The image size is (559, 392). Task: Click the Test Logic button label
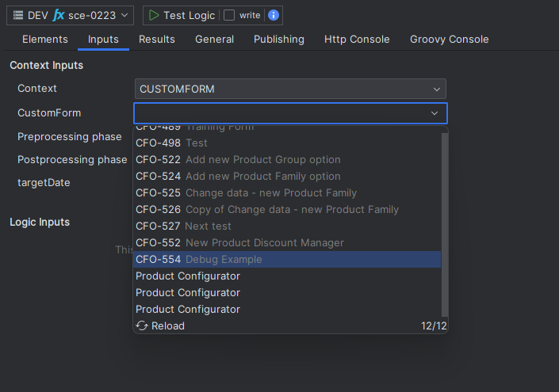pyautogui.click(x=190, y=15)
